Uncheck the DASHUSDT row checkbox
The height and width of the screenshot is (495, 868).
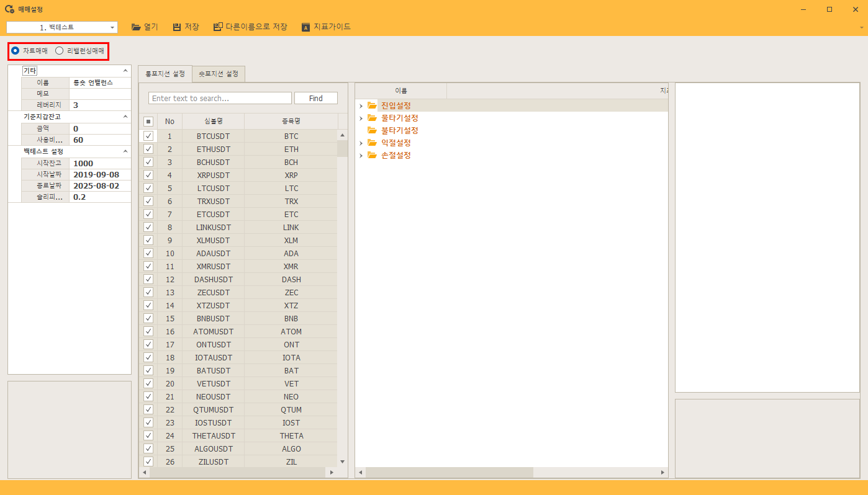coord(148,279)
